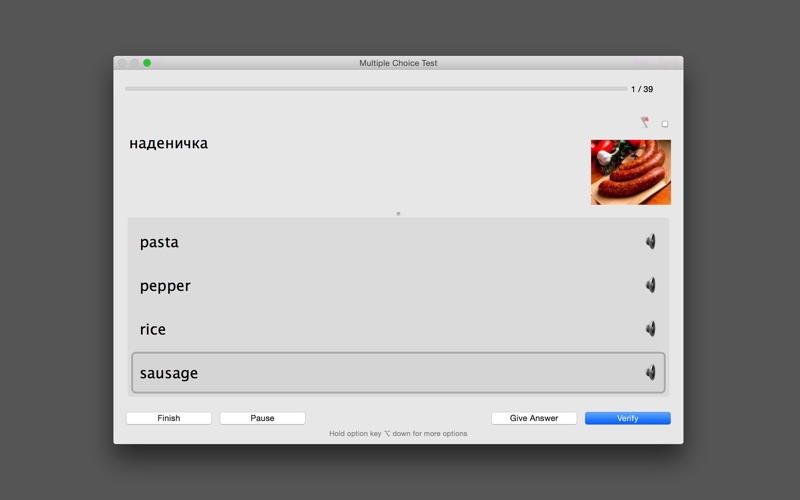This screenshot has height=500, width=800.
Task: Choose the answer pepper
Action: tap(398, 286)
